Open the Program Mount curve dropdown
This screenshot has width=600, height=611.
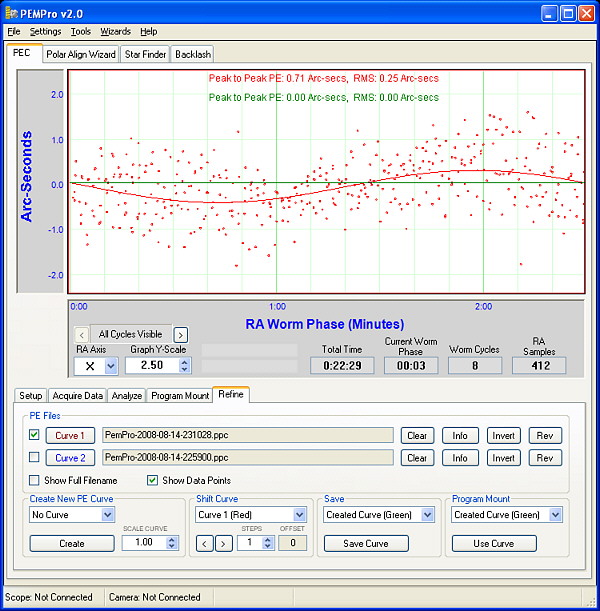click(556, 515)
